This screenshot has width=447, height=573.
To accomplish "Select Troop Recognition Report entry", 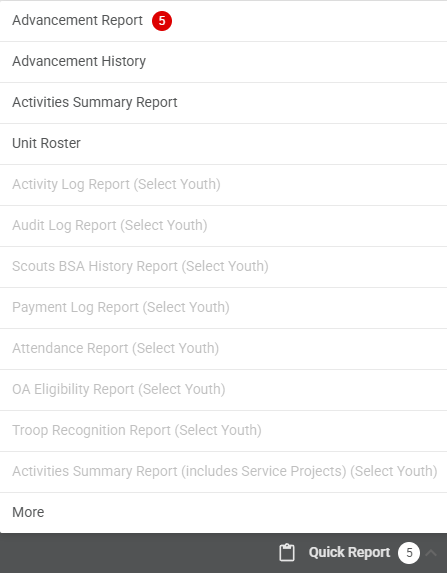I will (x=223, y=430).
